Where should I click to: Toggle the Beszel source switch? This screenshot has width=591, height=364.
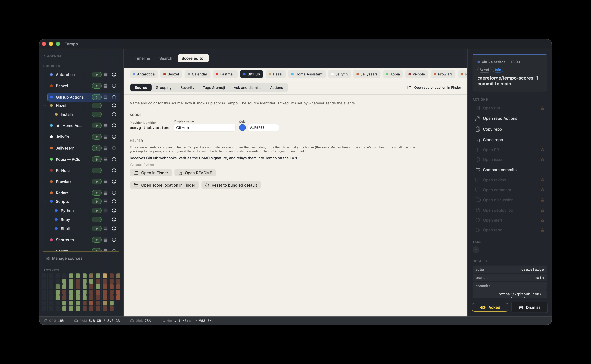pos(97,86)
